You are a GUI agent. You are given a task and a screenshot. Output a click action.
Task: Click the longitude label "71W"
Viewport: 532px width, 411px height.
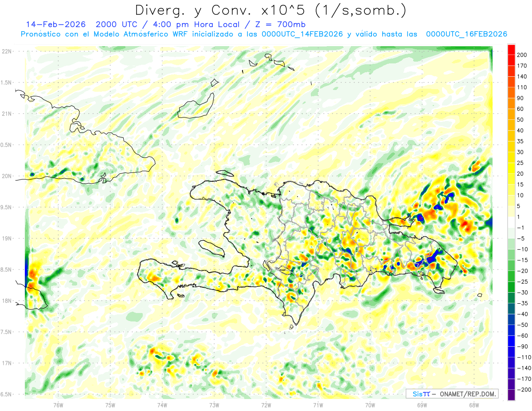tap(318, 405)
